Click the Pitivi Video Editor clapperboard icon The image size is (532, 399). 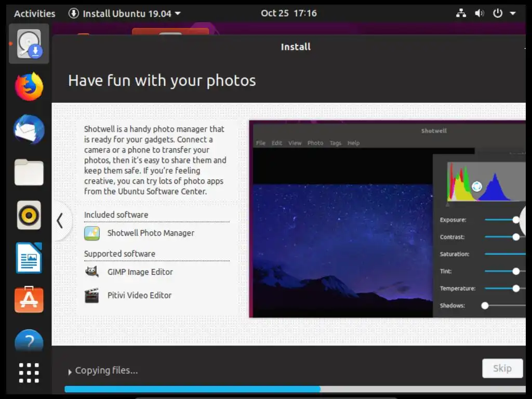click(x=91, y=296)
